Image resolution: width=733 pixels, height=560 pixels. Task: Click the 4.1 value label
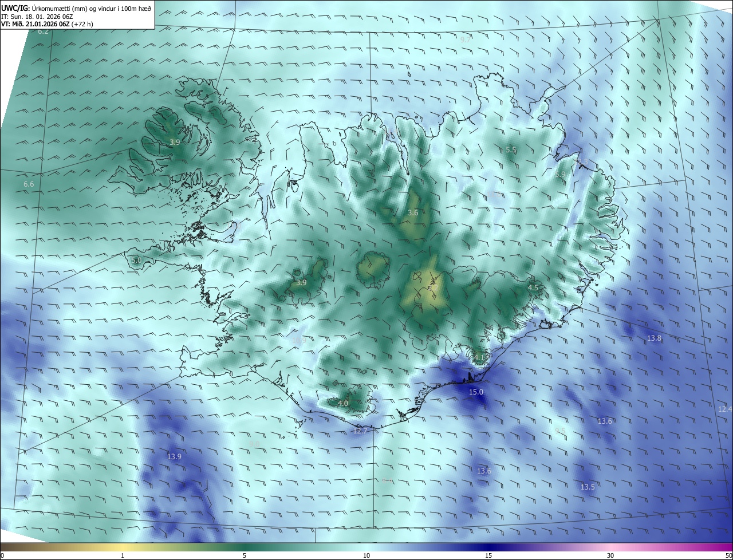click(x=479, y=358)
